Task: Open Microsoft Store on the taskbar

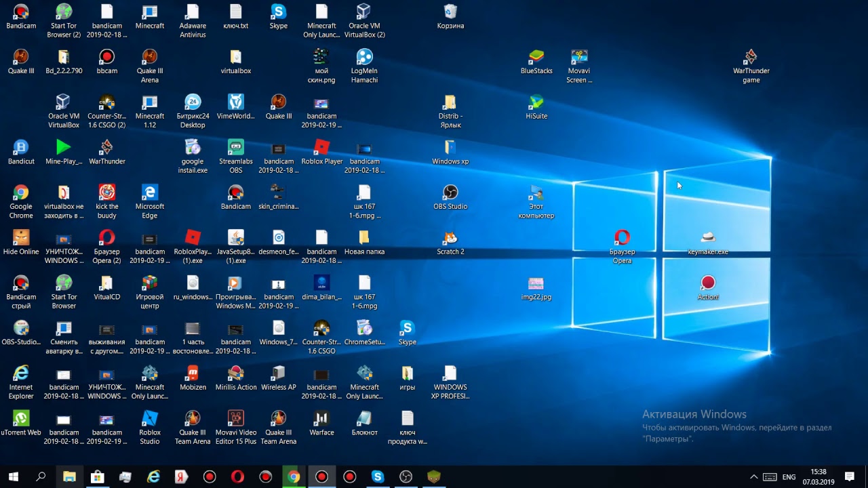Action: coord(97,476)
